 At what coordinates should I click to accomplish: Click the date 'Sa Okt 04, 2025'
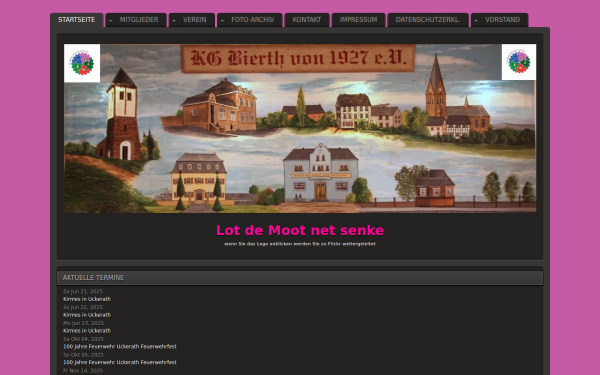pyautogui.click(x=83, y=339)
